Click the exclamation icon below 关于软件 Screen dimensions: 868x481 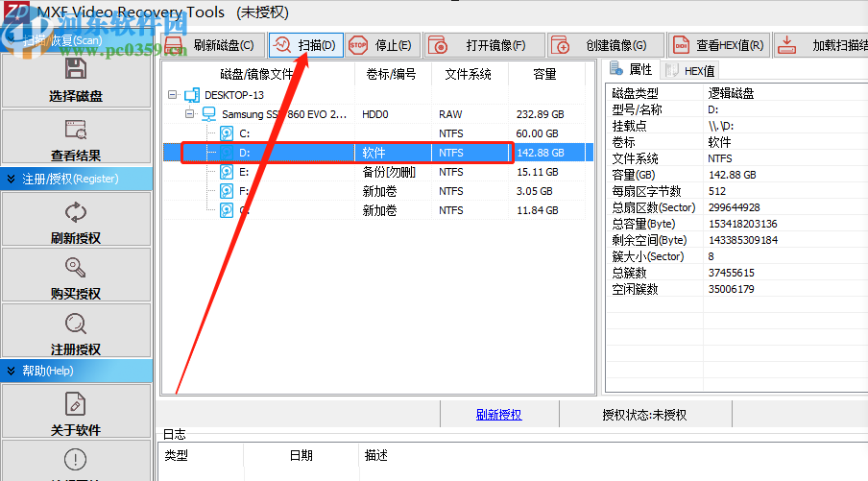pos(75,459)
